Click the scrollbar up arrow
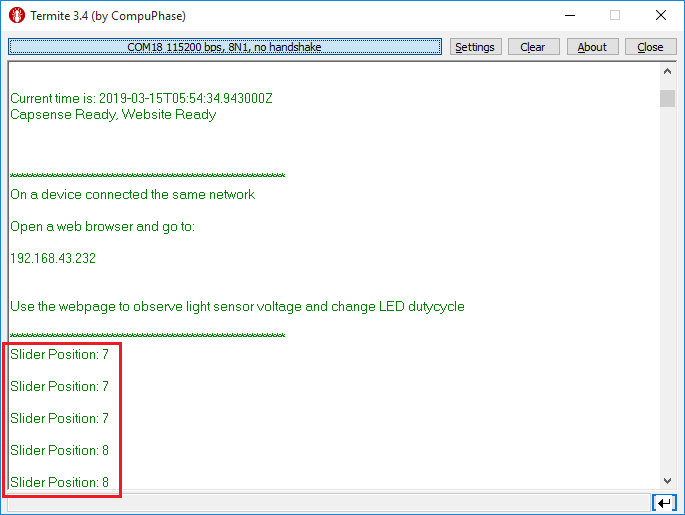This screenshot has height=515, width=685. [x=668, y=71]
